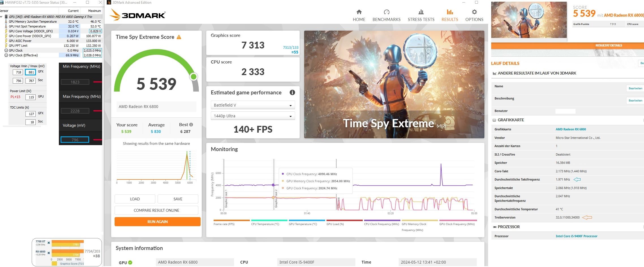
Task: Click the clock icon for GPU Clock (Effective)
Action: 6,55
